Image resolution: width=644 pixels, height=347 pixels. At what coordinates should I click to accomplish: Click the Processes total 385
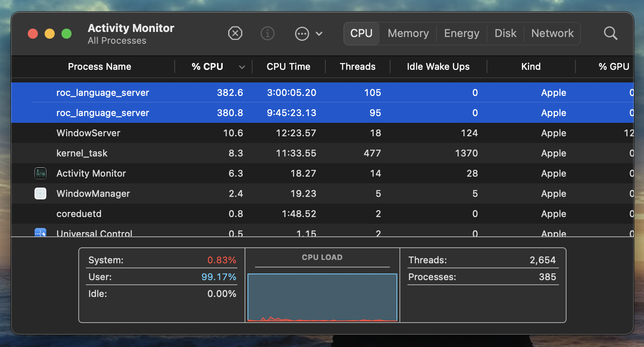[x=548, y=277]
